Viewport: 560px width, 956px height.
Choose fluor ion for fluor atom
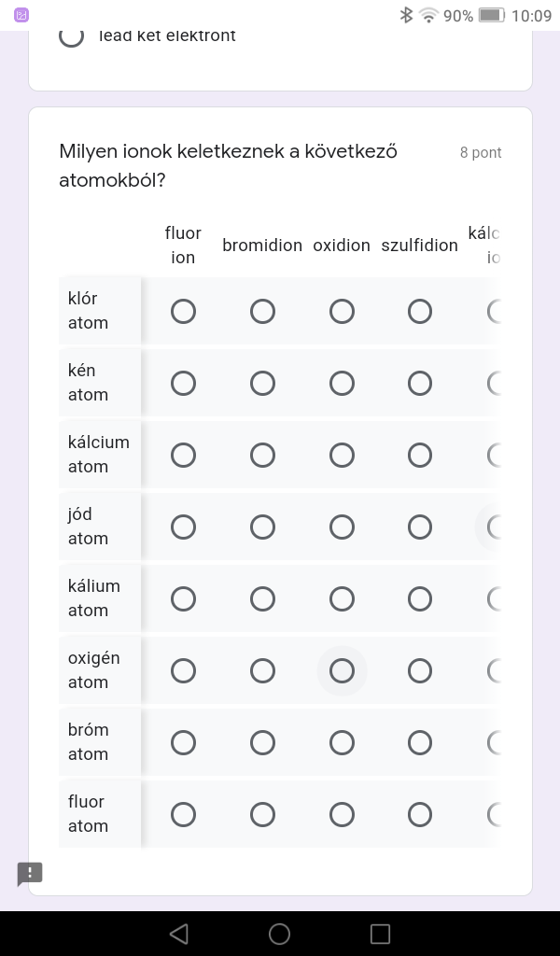[183, 814]
